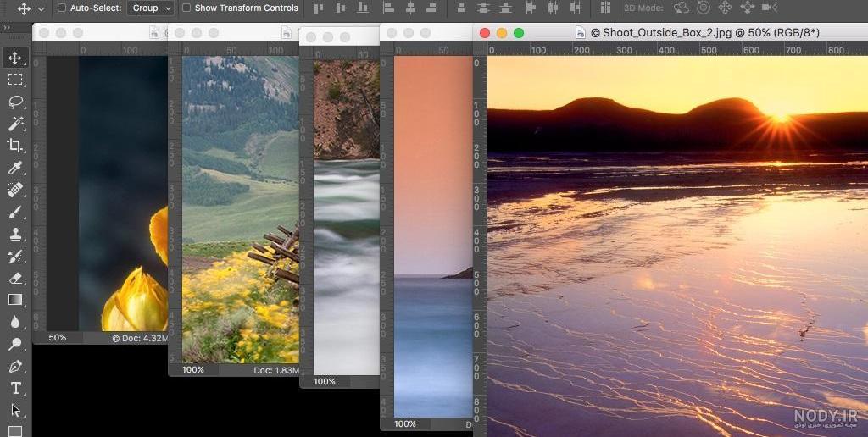The image size is (868, 437).
Task: Click the 50% zoom field in status bar
Action: coord(58,337)
